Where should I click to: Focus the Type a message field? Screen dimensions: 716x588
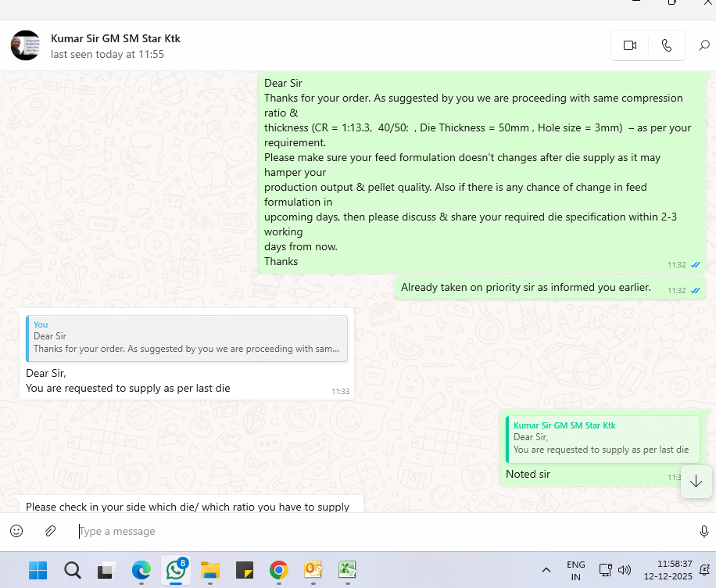click(375, 532)
